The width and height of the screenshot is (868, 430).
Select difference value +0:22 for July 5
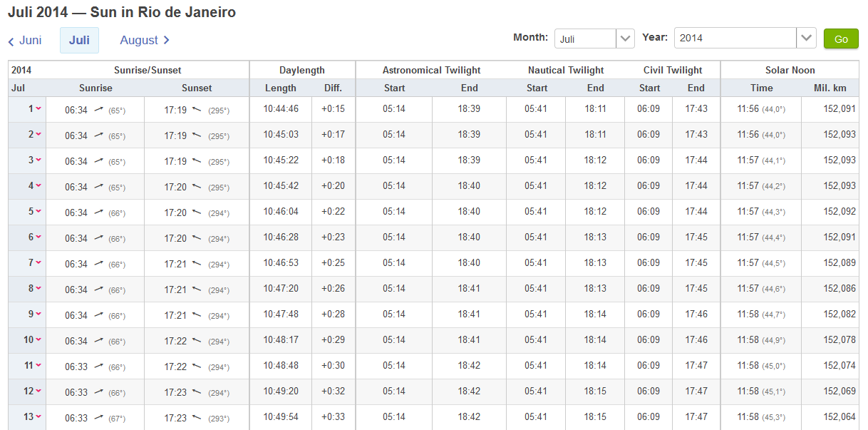click(x=333, y=212)
